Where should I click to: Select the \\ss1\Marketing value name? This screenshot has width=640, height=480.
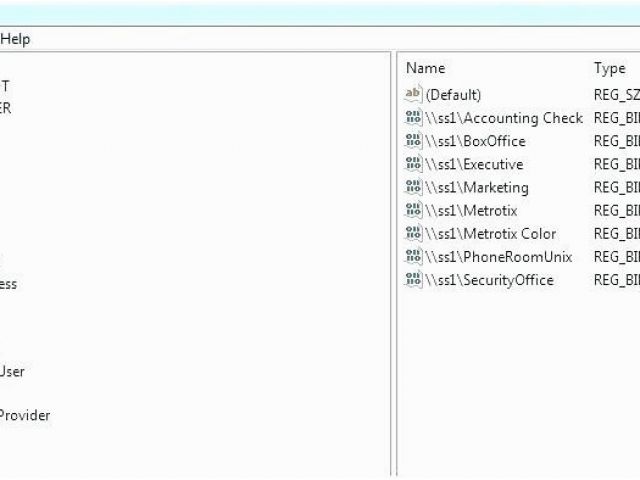[x=477, y=187]
